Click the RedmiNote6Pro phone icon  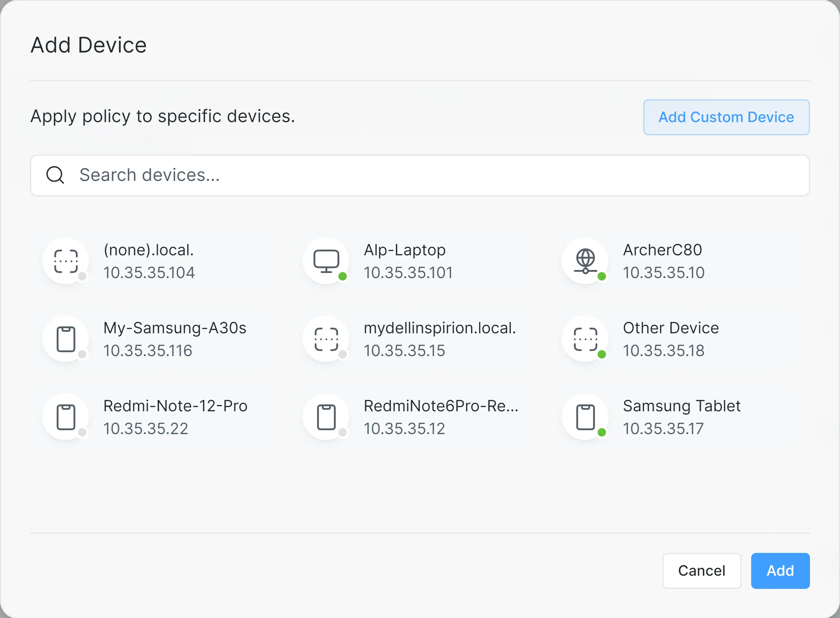(x=326, y=417)
